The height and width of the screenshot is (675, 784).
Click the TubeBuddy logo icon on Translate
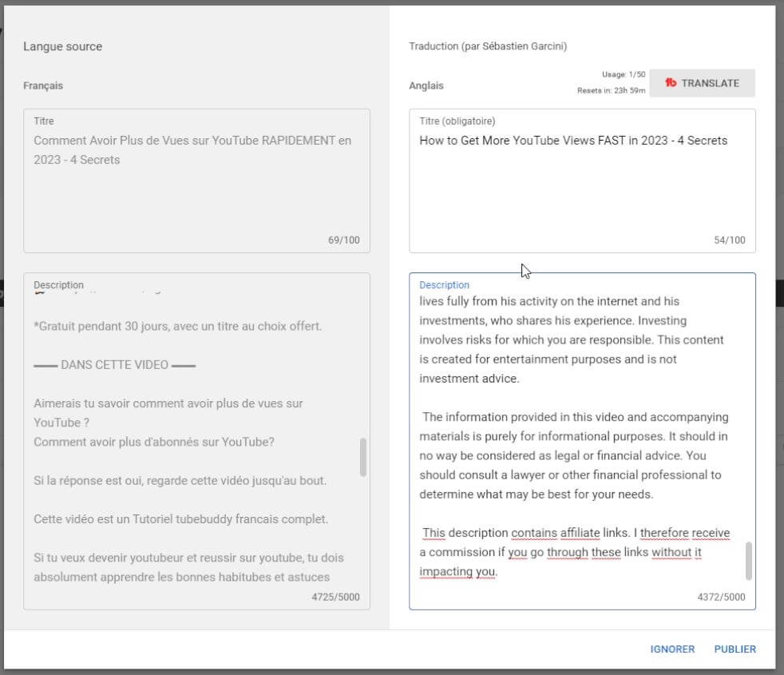pyautogui.click(x=671, y=82)
